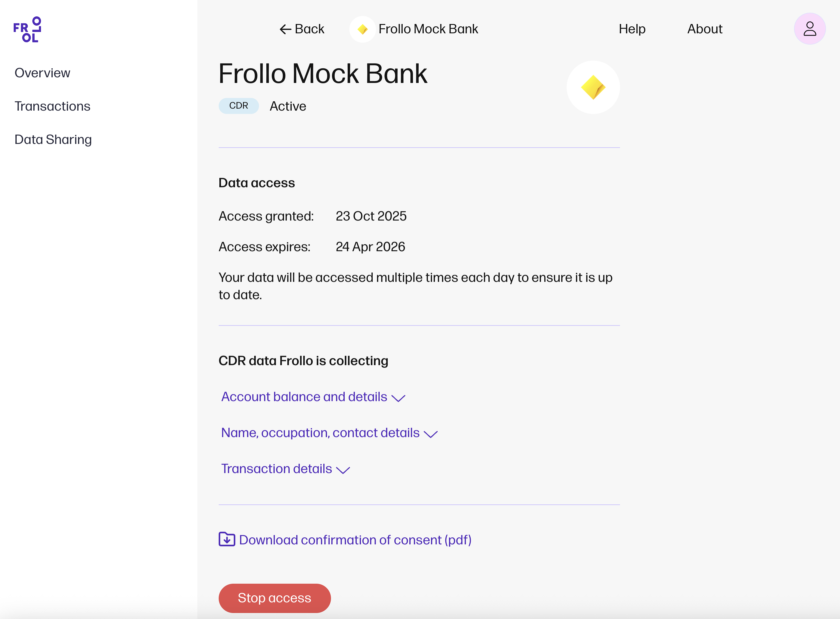
Task: Expand Account balance and details section
Action: coord(304,397)
